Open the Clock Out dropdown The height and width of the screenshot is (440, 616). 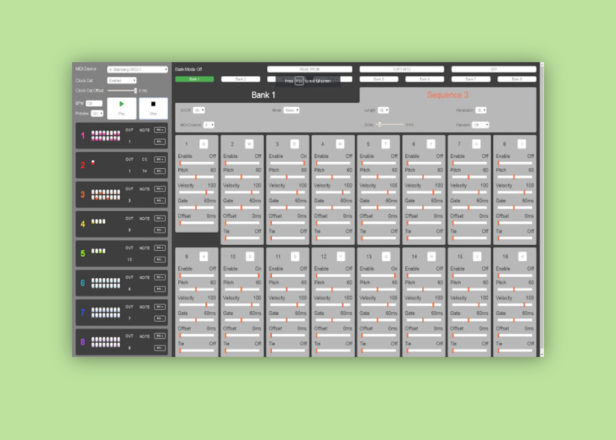[x=122, y=80]
